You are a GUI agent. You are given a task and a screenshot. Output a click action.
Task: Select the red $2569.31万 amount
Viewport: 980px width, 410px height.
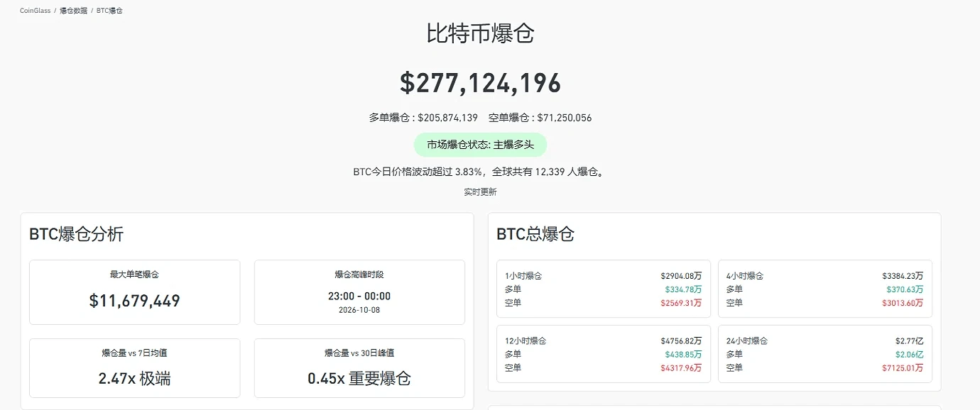point(681,303)
